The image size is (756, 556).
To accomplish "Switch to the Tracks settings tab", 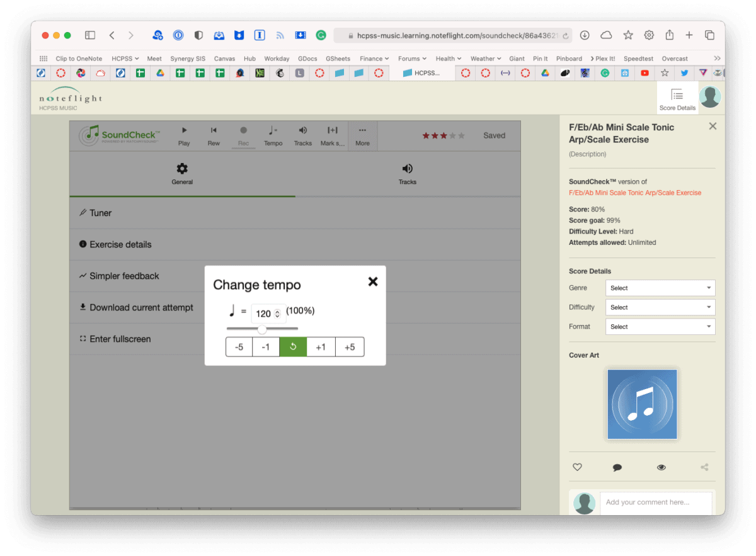I will [408, 174].
